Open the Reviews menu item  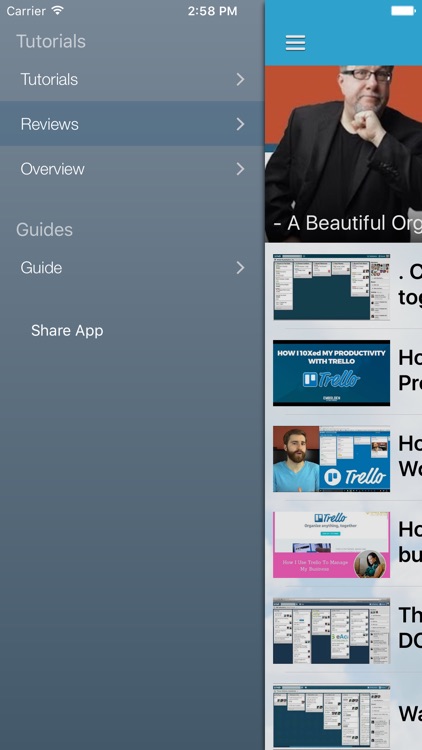132,124
